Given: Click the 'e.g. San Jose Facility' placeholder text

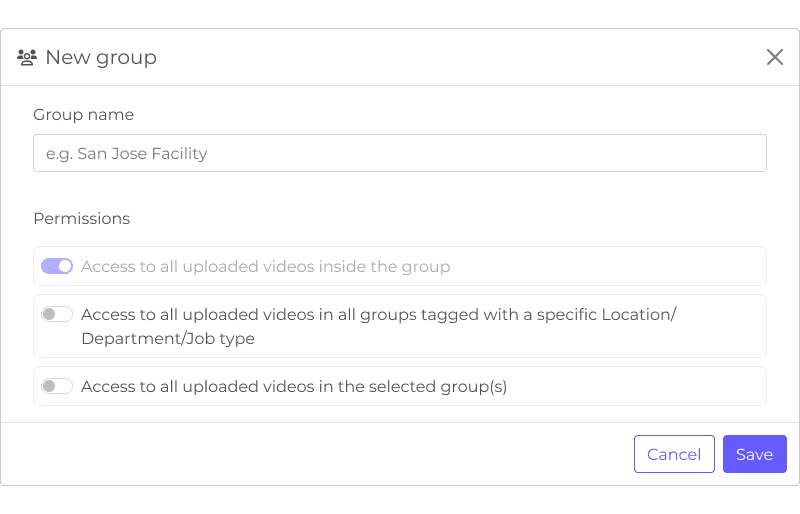Looking at the screenshot, I should (127, 154).
